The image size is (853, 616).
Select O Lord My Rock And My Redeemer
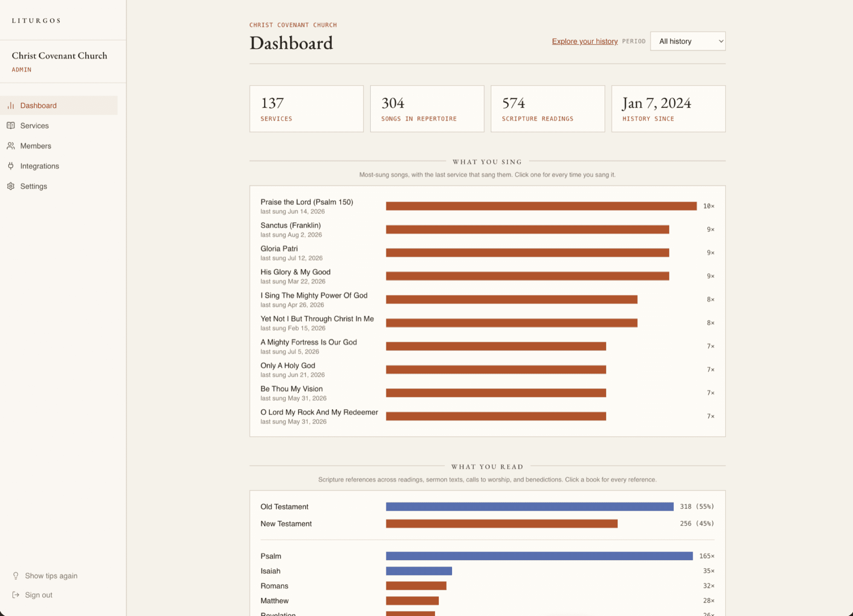487,416
